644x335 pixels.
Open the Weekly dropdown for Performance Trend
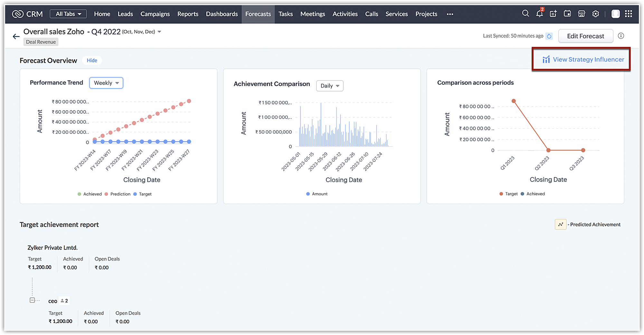(x=106, y=83)
